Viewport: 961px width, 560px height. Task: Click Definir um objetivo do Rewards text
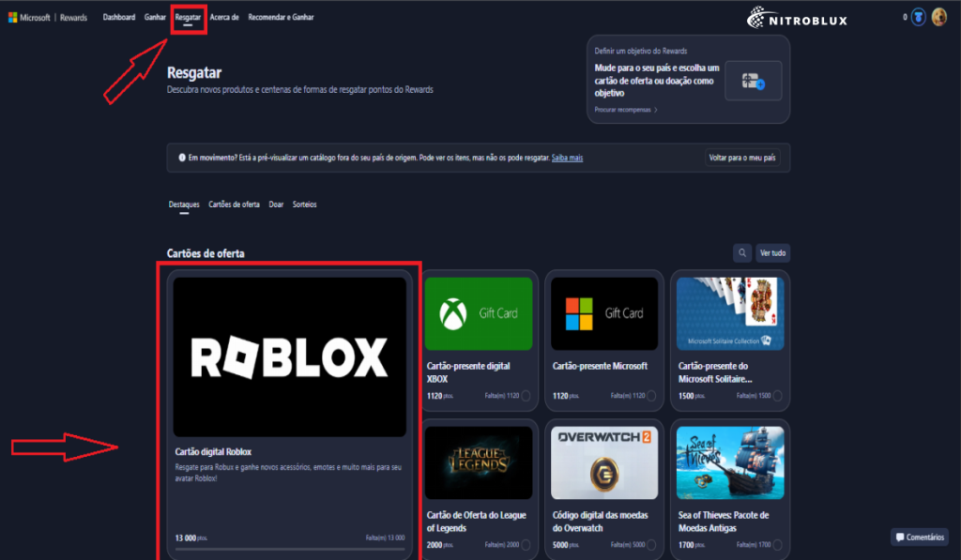pyautogui.click(x=640, y=51)
